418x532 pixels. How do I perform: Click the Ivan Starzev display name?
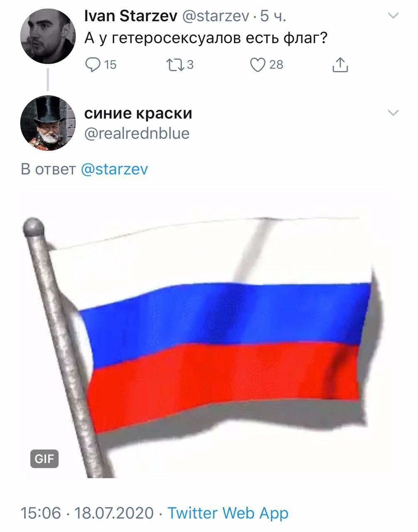[x=131, y=16]
